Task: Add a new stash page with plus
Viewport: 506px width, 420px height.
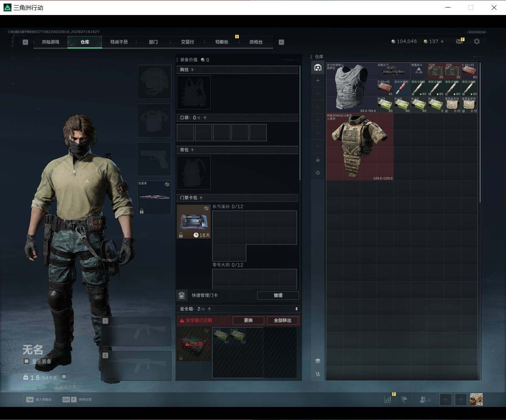Action: click(318, 80)
